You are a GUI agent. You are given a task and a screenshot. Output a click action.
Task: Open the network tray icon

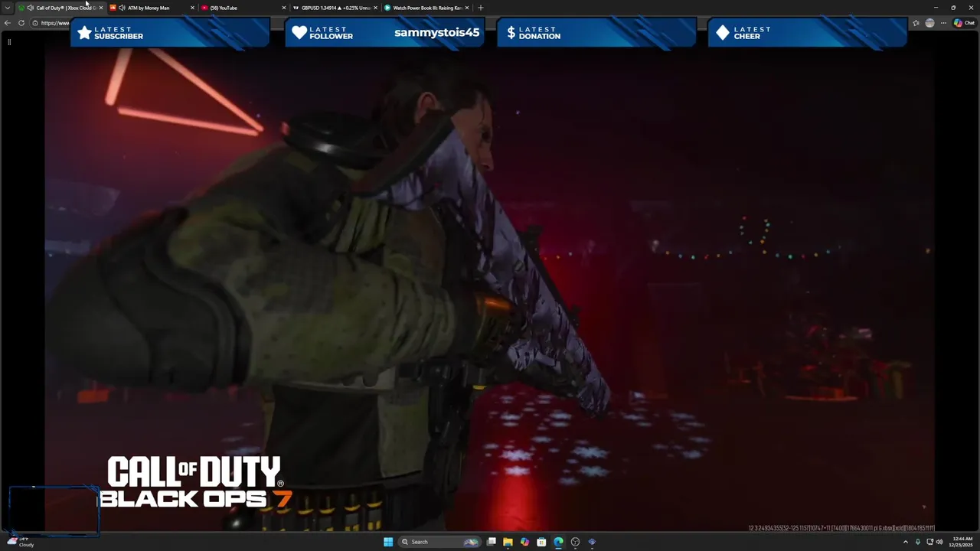point(930,542)
